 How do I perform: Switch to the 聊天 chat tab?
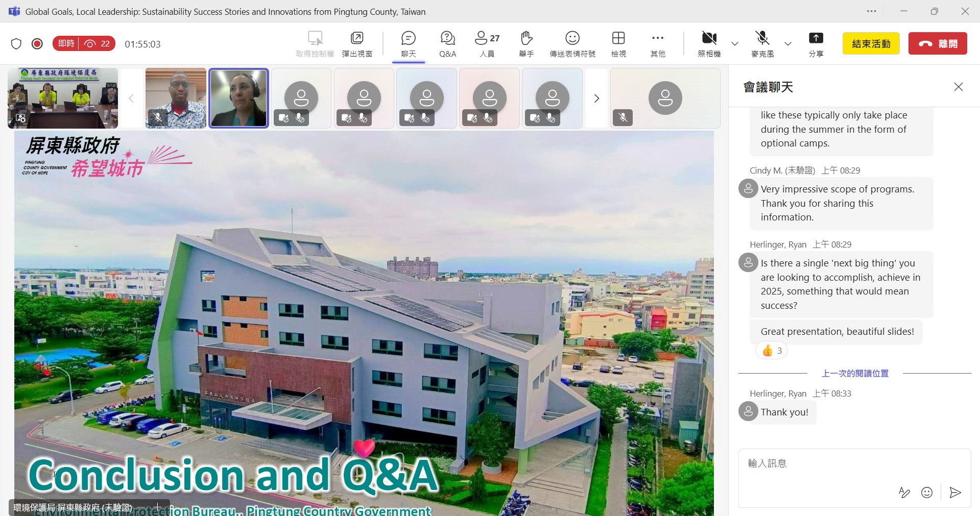409,44
